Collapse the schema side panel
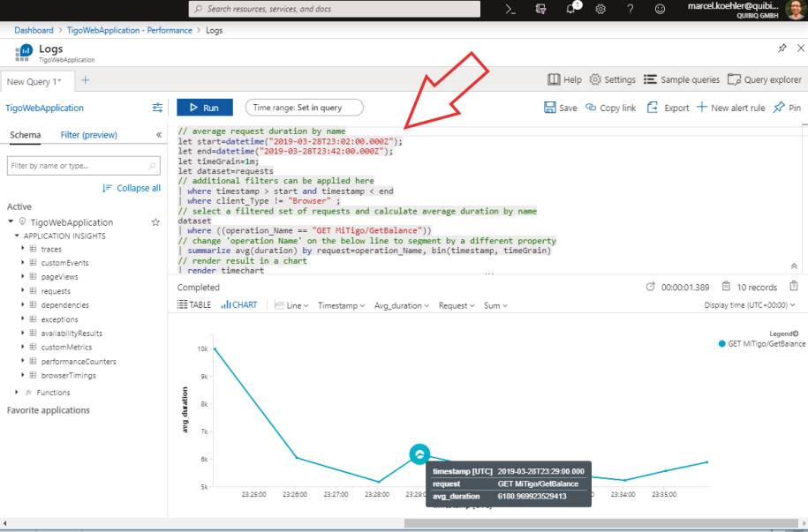The image size is (808, 532). (x=159, y=135)
